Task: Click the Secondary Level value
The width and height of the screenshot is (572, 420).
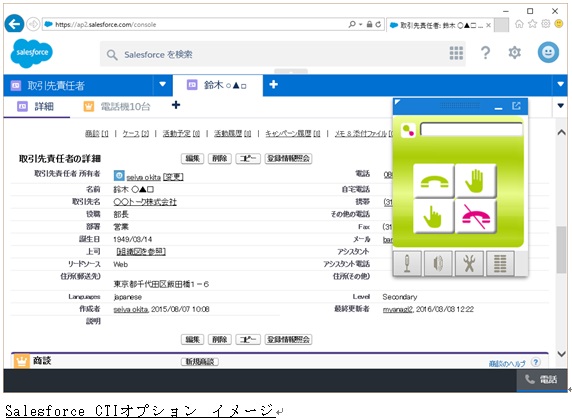Action: coord(400,297)
